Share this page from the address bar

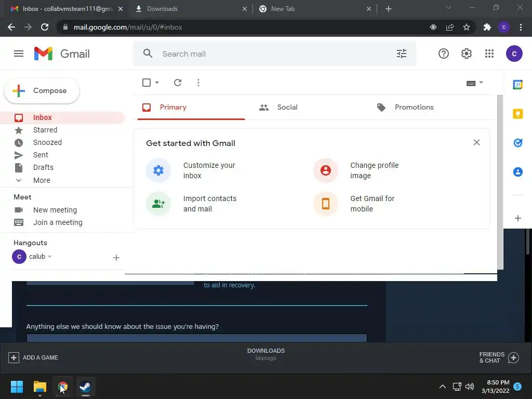tap(450, 27)
